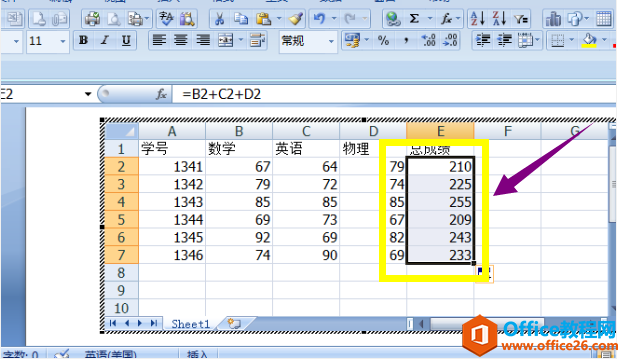This screenshot has height=363, width=625.
Task: Open the Research binoculars-book tool
Action: pos(187,19)
